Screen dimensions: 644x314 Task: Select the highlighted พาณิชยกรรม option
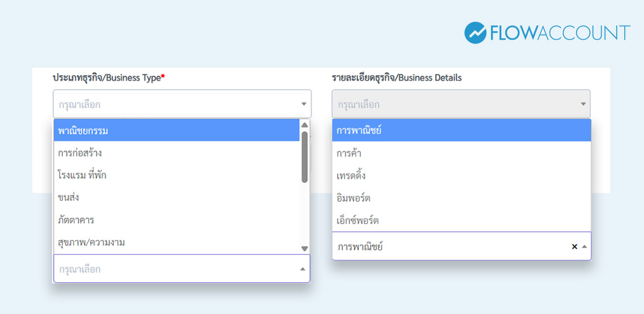pyautogui.click(x=161, y=130)
